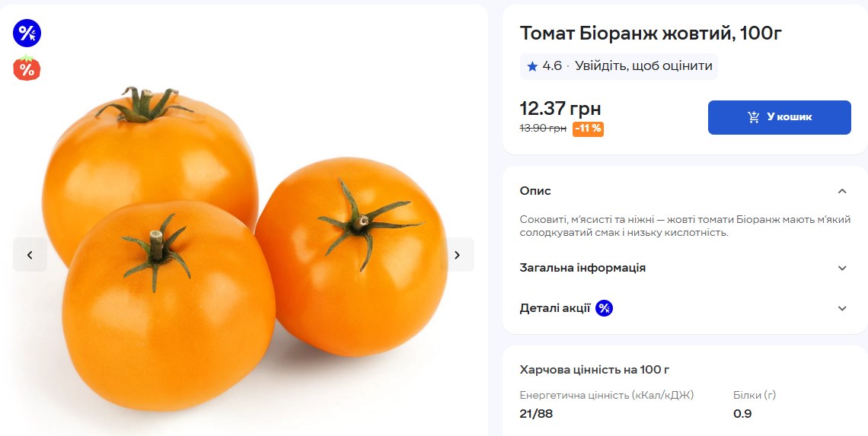Expand the Деталі акції section chevron
The image size is (868, 436).
pos(841,308)
